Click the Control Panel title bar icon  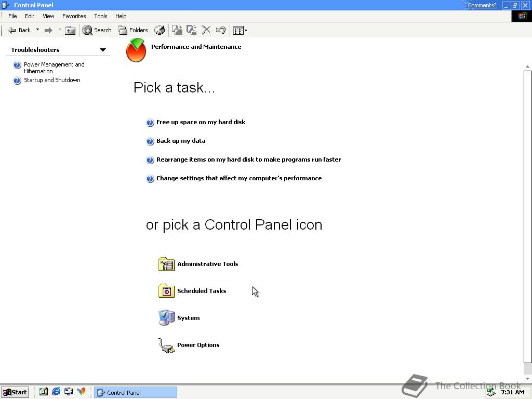coord(5,5)
